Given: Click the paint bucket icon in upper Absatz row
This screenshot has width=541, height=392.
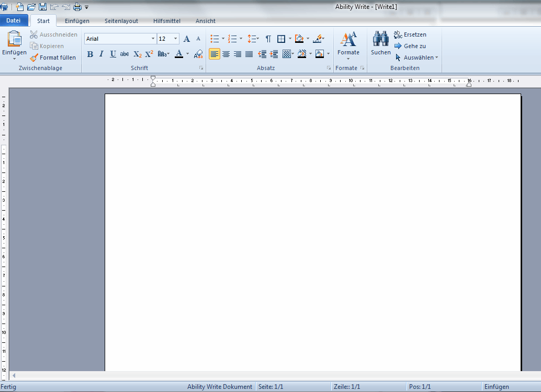Looking at the screenshot, I should 299,39.
